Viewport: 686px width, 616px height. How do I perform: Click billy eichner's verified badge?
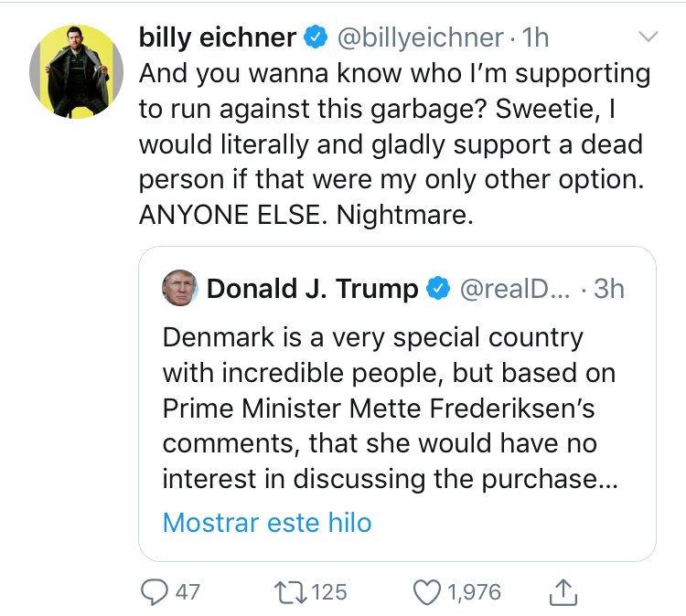316,37
